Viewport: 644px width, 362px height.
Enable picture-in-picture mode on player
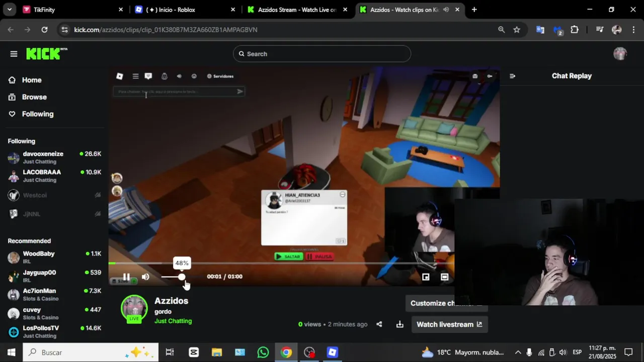coord(426,277)
